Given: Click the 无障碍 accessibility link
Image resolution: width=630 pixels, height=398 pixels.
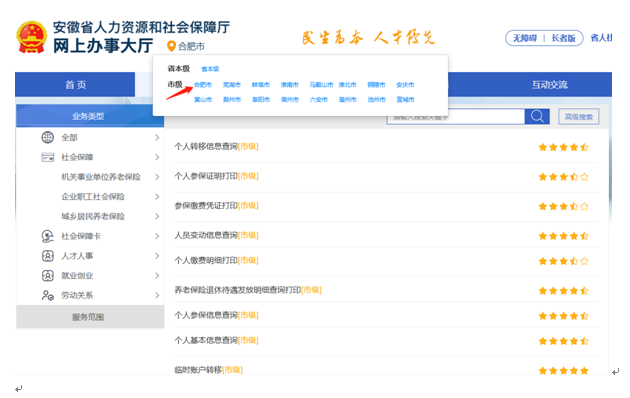Looking at the screenshot, I should [525, 38].
